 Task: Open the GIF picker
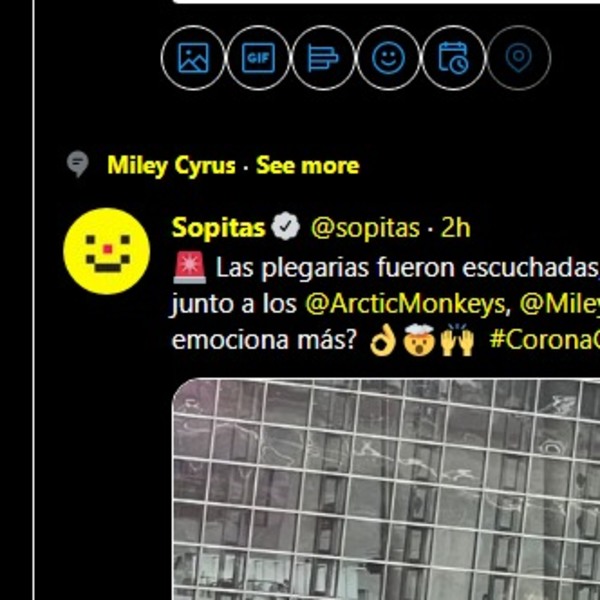tap(258, 58)
